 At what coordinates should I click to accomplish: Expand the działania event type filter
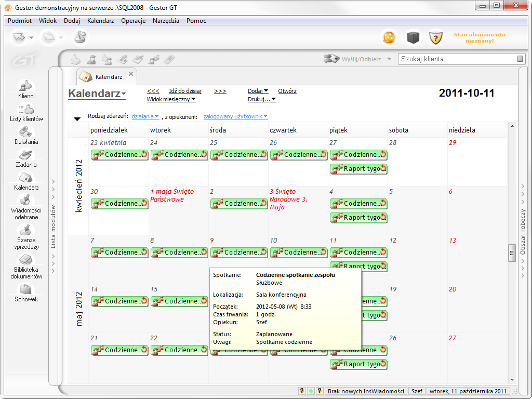145,116
